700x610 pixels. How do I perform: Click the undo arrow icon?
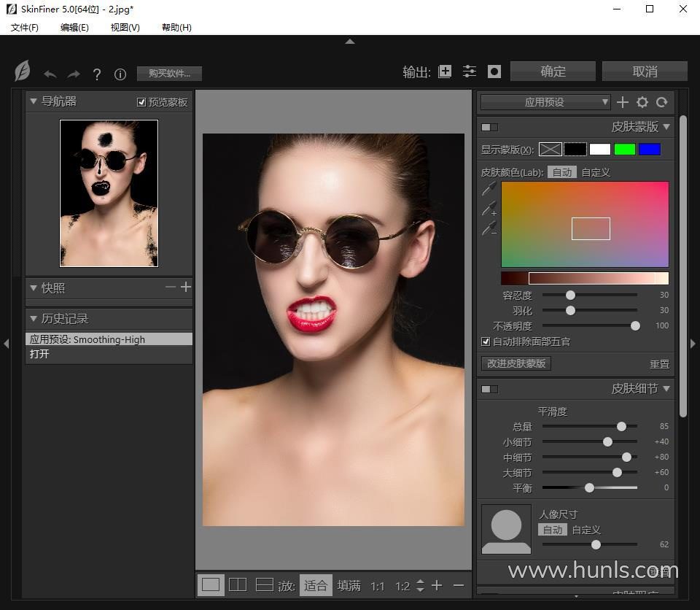click(50, 74)
